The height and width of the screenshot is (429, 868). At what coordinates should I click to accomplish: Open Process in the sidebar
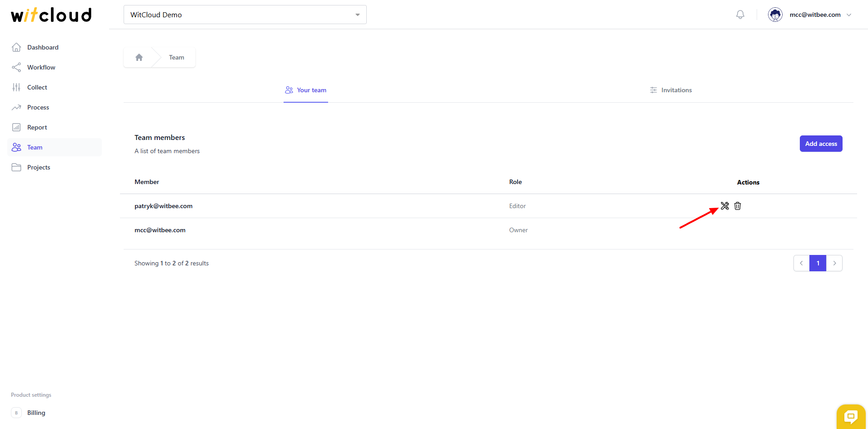tap(55, 107)
